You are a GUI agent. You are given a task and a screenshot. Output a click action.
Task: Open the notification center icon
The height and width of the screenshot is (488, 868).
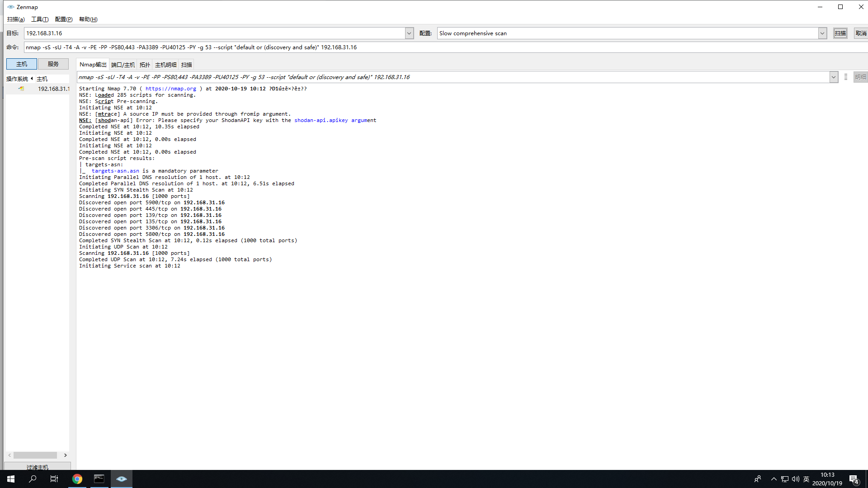pyautogui.click(x=854, y=479)
